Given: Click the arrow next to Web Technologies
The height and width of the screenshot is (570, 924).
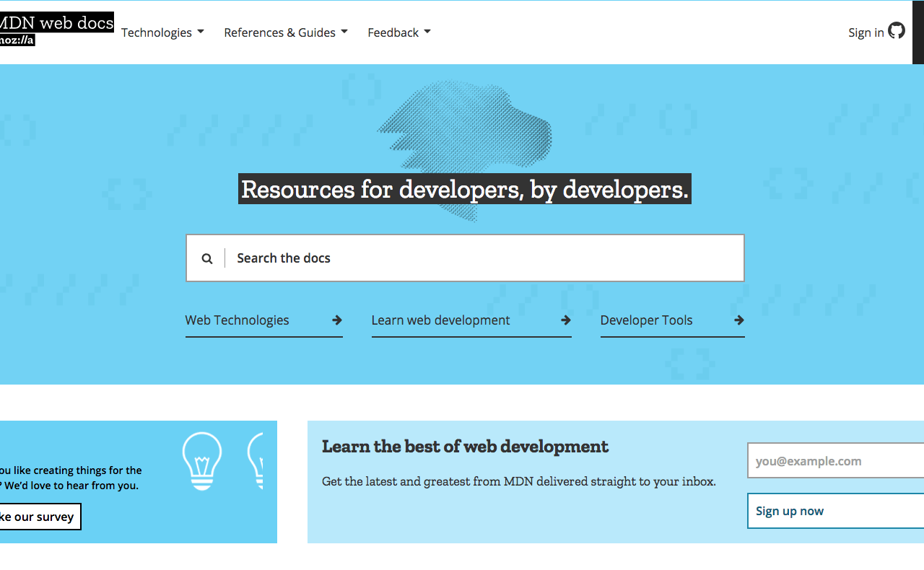Looking at the screenshot, I should pyautogui.click(x=337, y=320).
